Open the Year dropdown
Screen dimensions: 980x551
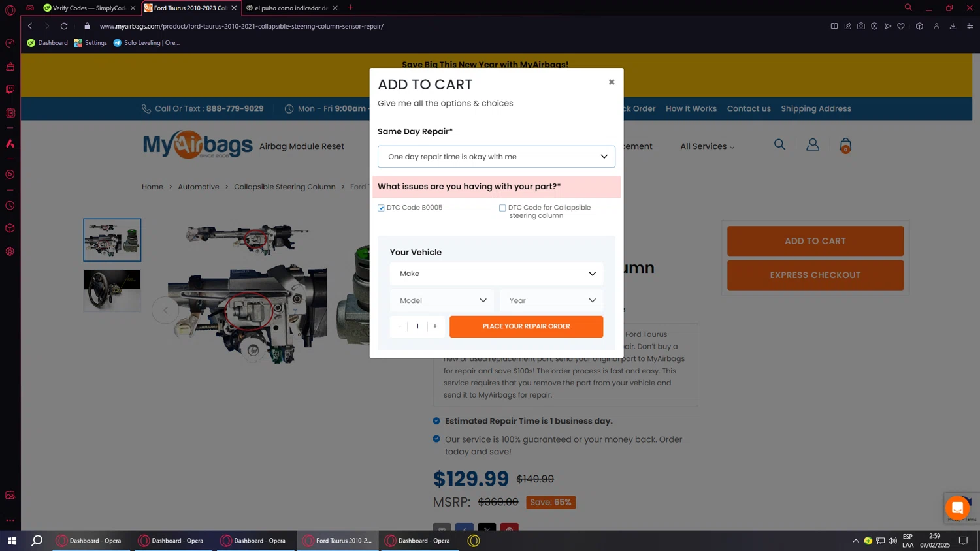coord(551,300)
